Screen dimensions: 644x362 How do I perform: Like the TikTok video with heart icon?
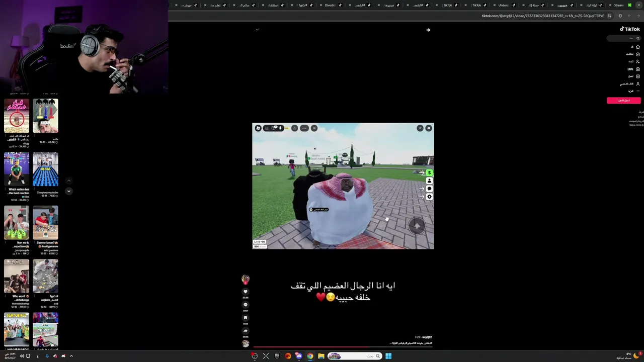coord(246,292)
